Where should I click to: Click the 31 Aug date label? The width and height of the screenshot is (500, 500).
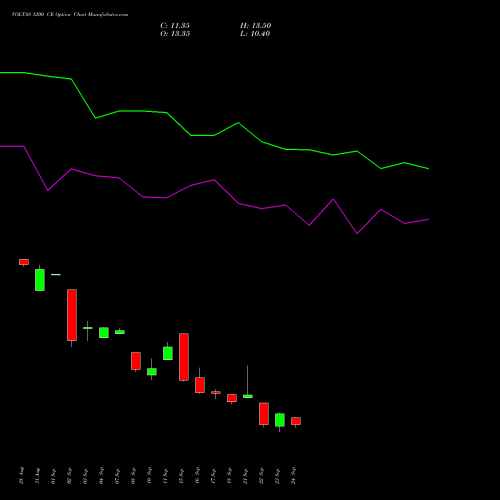(x=38, y=476)
